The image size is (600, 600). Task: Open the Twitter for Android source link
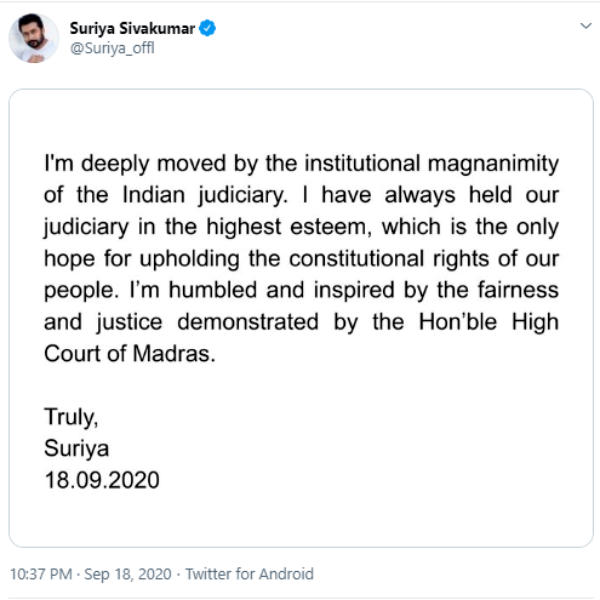click(x=249, y=574)
